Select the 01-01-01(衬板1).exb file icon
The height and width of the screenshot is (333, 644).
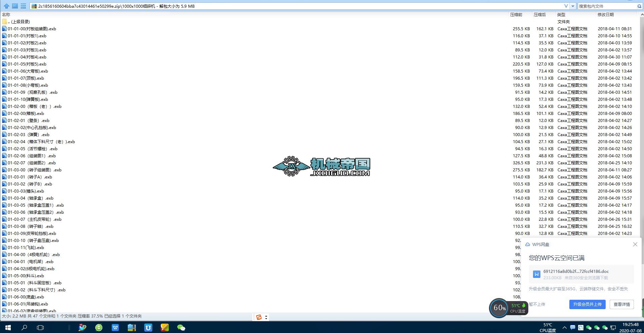4,36
